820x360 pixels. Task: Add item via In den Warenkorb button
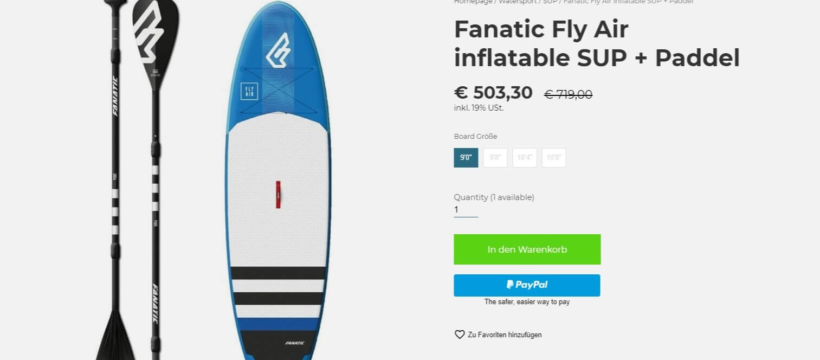527,250
